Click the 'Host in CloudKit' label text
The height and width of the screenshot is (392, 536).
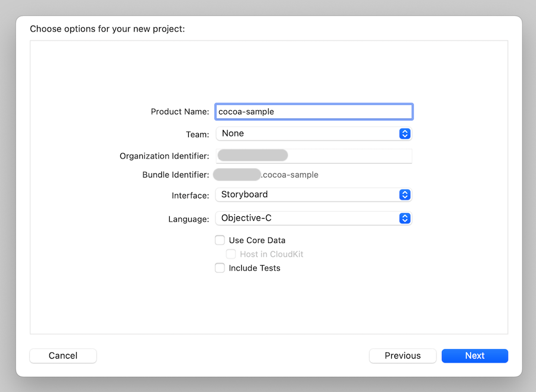pyautogui.click(x=272, y=254)
